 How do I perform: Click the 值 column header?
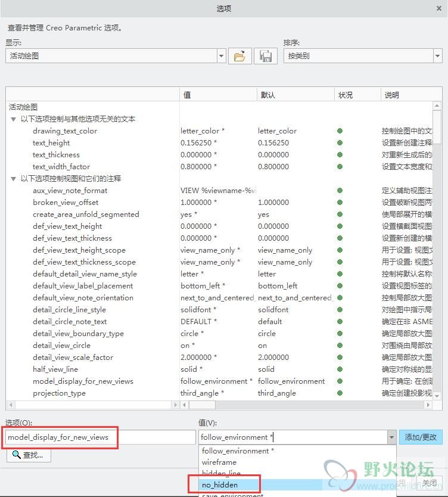pos(218,95)
